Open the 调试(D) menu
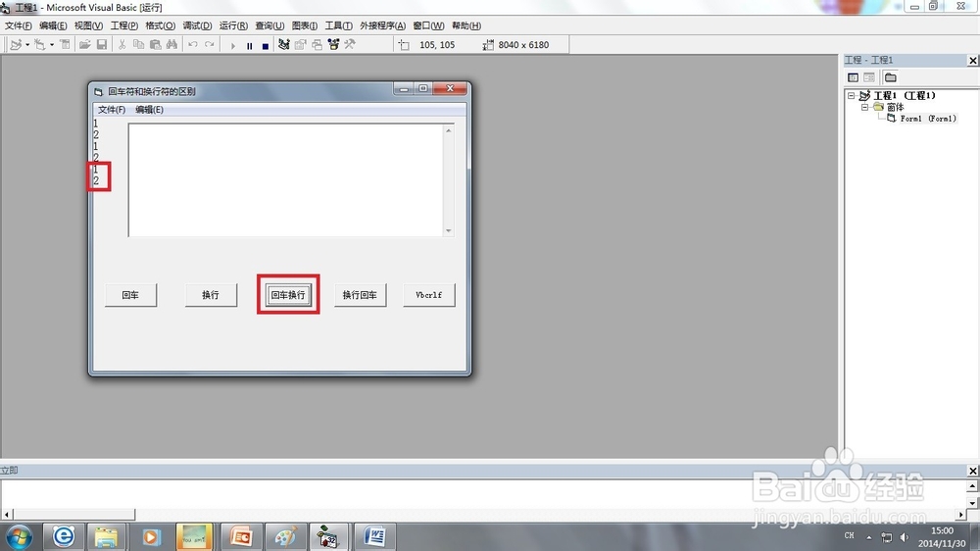The height and width of the screenshot is (551, 980). 197,25
